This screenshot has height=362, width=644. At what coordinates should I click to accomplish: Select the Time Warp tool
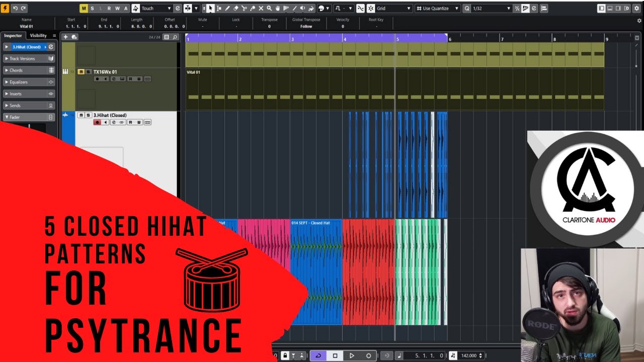point(286,9)
